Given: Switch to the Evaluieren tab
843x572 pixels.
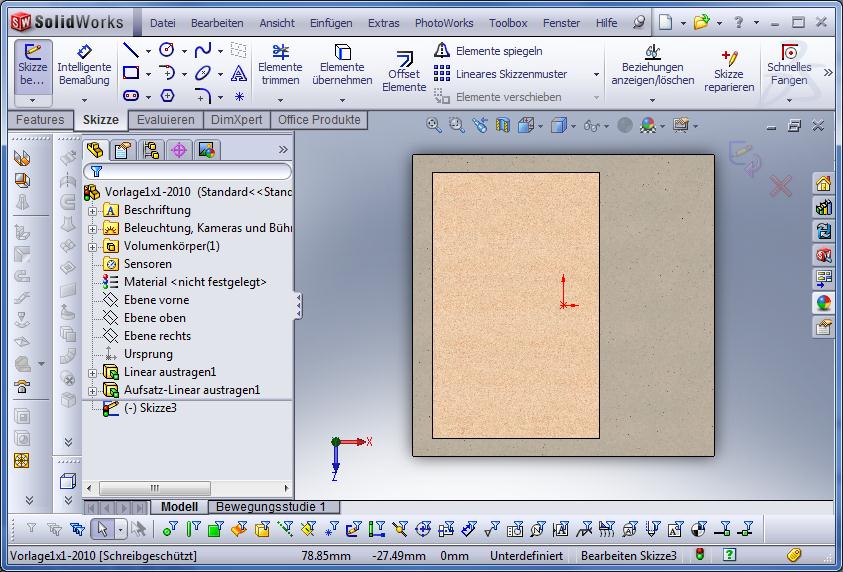Looking at the screenshot, I should (x=166, y=120).
